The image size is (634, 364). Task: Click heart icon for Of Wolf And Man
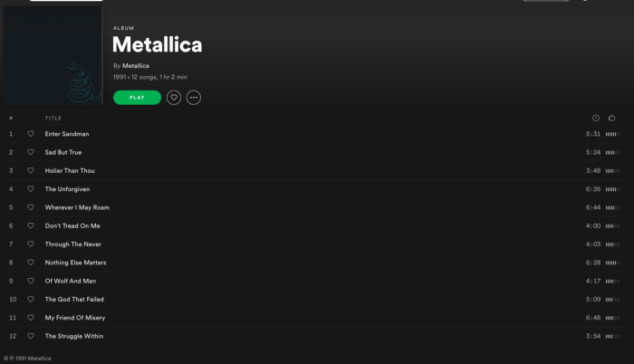(31, 281)
